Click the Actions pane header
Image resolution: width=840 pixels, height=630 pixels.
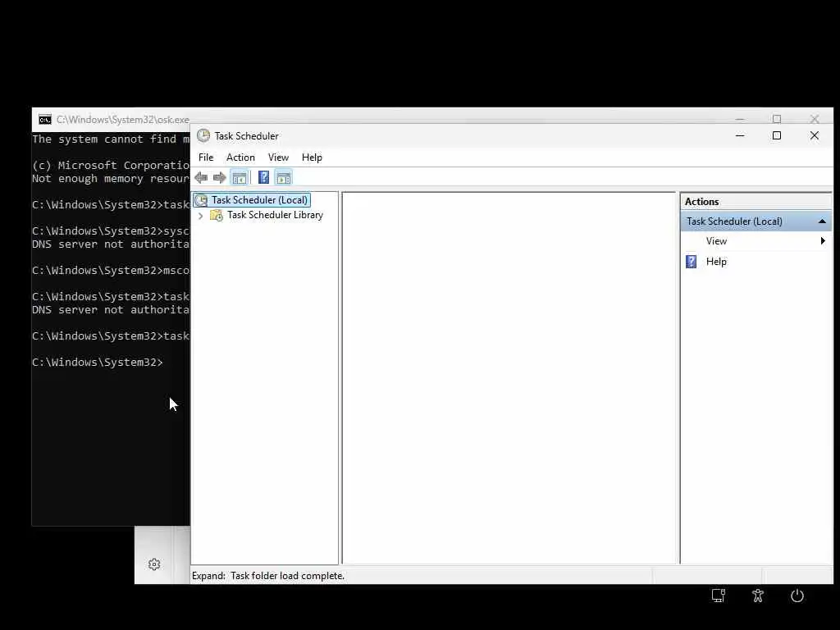click(x=756, y=202)
